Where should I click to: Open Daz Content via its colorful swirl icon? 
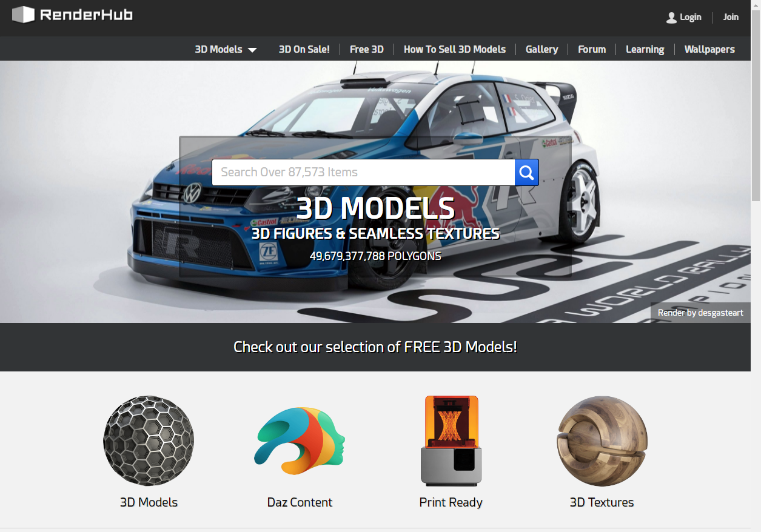[300, 441]
